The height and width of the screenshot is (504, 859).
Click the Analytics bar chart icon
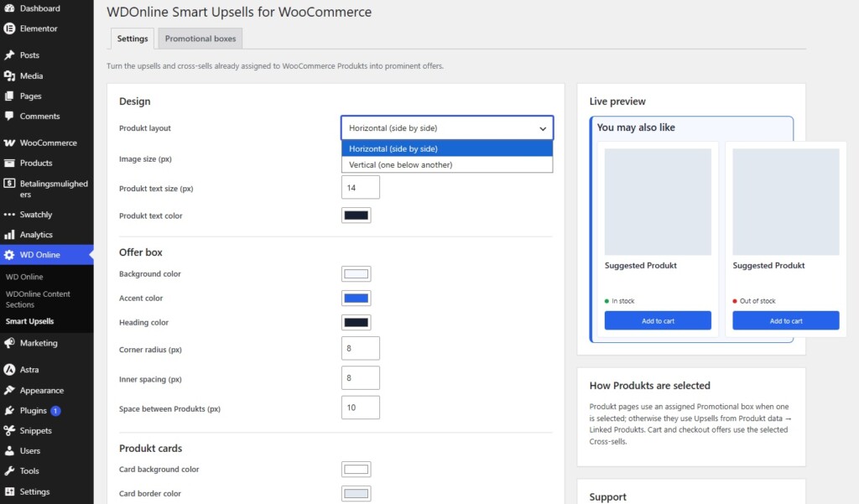pos(9,235)
